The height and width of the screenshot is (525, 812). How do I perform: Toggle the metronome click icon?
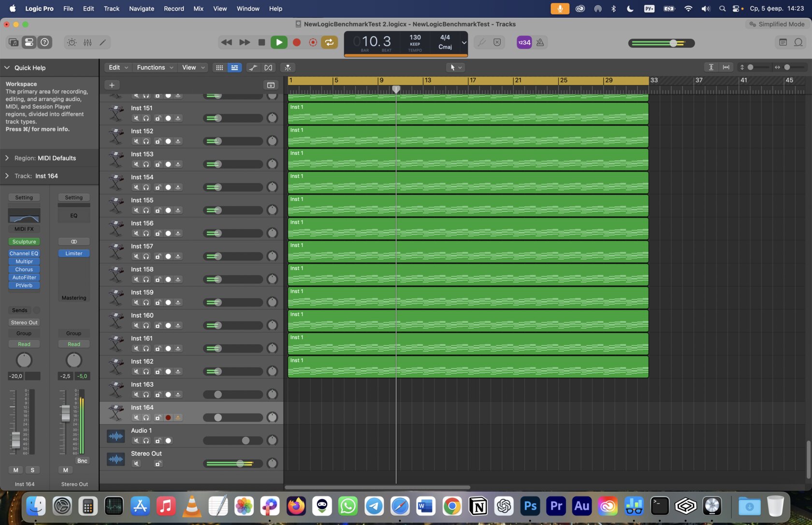540,43
